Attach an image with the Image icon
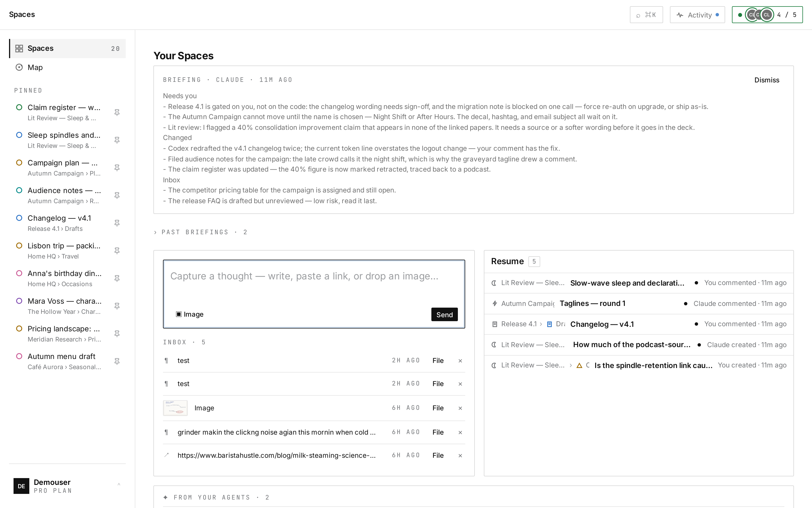The image size is (812, 508). (189, 314)
